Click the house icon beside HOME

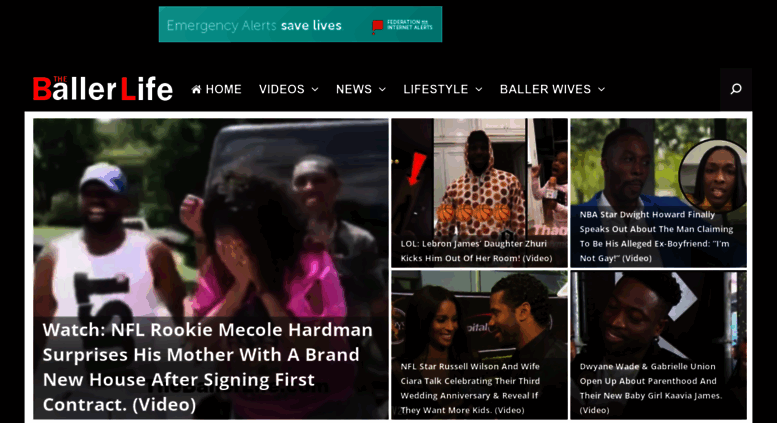196,89
